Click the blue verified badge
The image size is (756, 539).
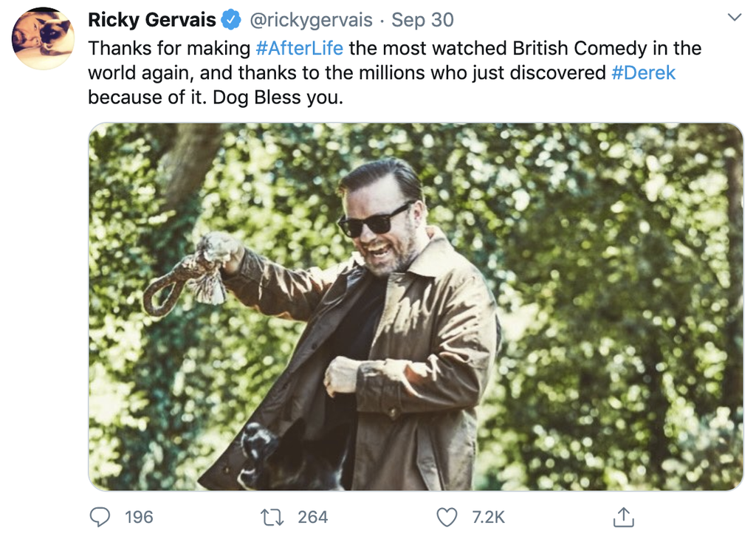(232, 20)
